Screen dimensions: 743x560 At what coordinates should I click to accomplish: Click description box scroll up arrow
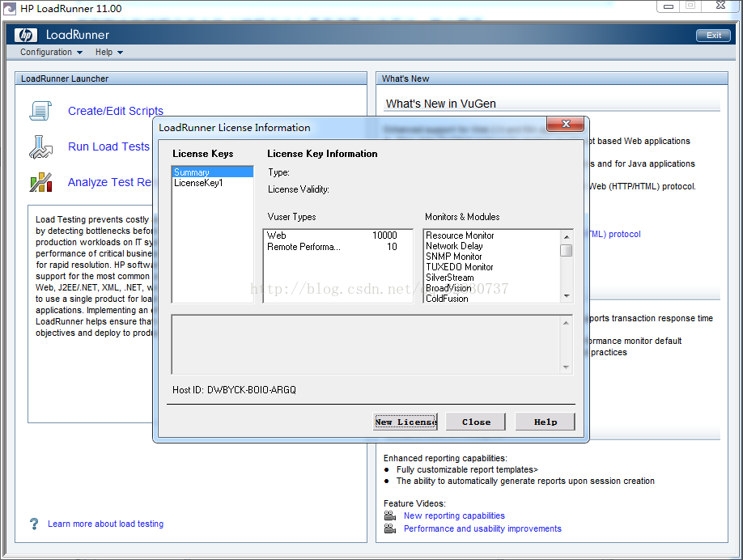tap(566, 323)
